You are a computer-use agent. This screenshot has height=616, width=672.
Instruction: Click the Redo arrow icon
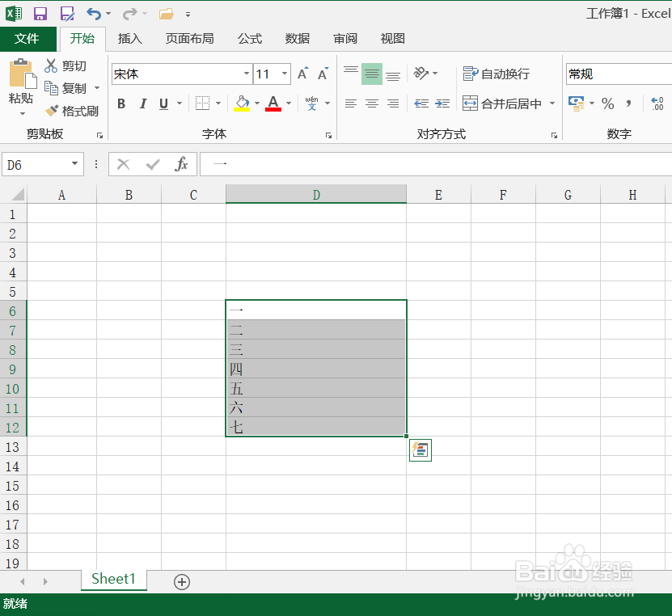click(129, 14)
